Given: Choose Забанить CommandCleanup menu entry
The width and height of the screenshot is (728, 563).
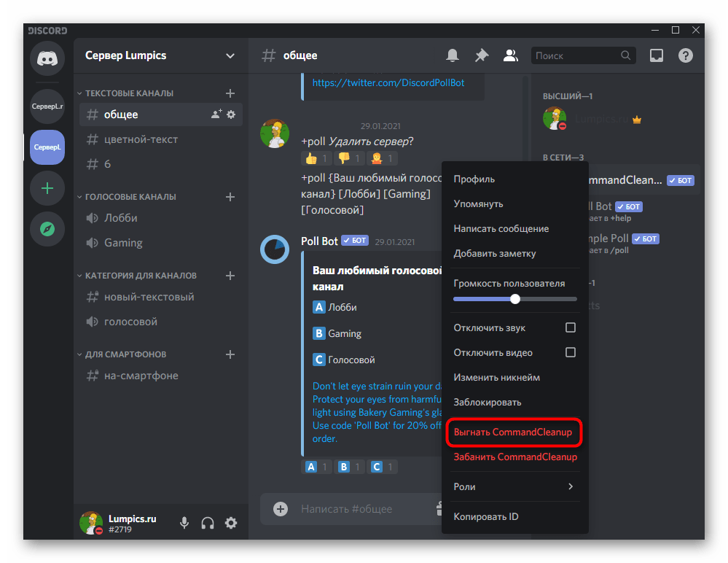Looking at the screenshot, I should [514, 457].
